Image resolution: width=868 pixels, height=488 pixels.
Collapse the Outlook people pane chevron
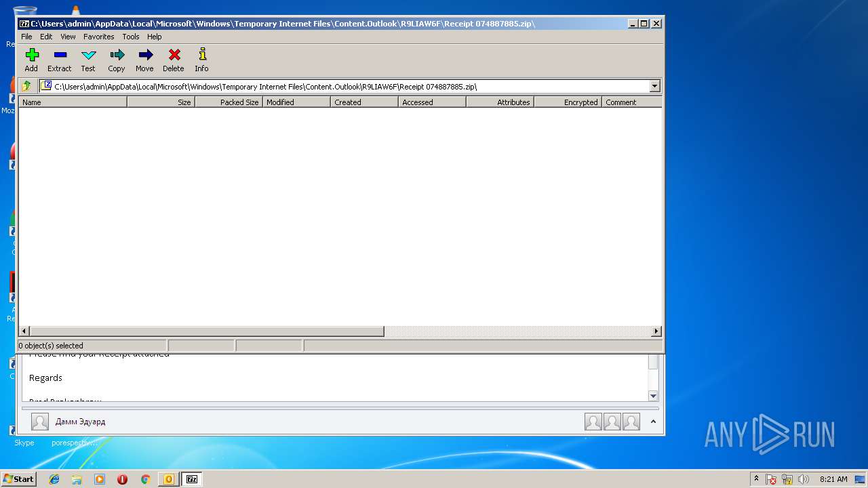click(653, 422)
